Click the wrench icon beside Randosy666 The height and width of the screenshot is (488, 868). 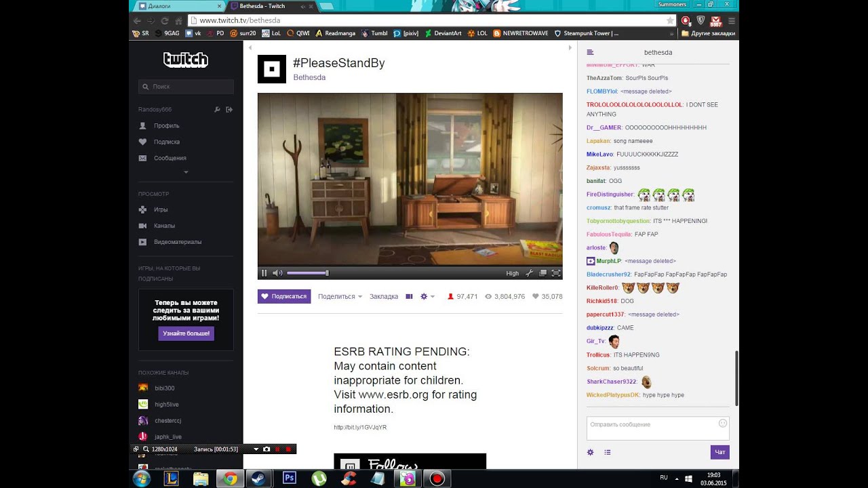217,109
